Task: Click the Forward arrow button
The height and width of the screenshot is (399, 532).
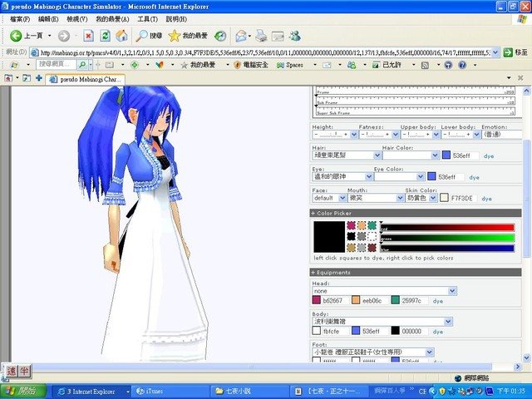Action: point(64,36)
